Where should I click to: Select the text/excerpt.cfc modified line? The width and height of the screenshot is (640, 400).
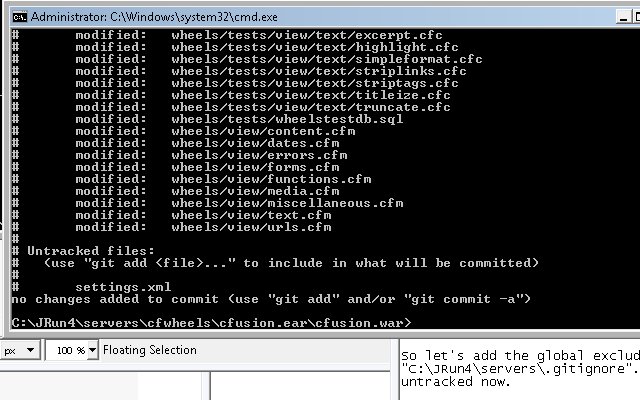click(259, 35)
